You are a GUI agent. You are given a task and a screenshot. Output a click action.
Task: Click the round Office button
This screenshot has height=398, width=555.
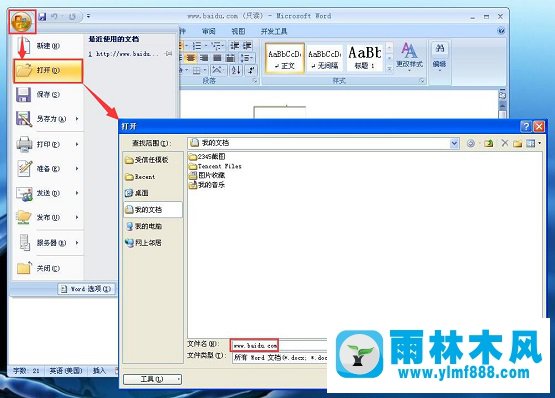pos(22,22)
